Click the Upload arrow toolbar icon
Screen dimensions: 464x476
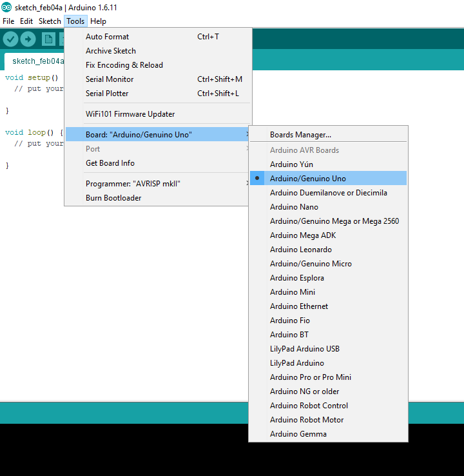[28, 39]
